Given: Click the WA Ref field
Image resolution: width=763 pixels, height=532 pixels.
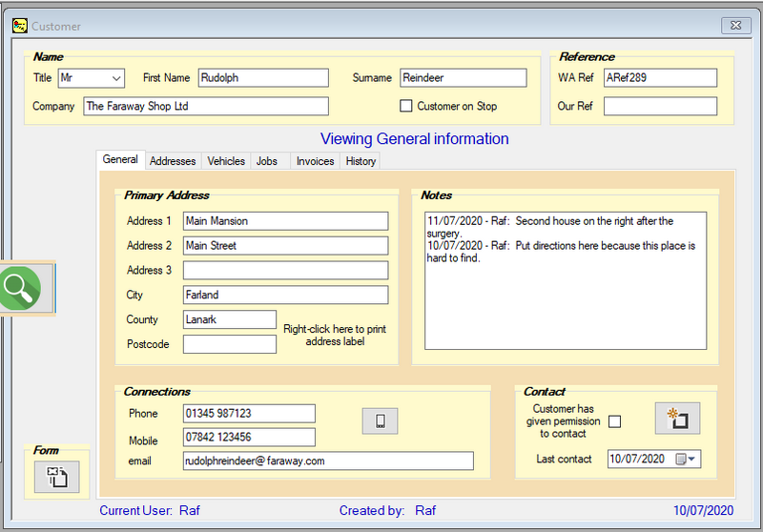Looking at the screenshot, I should coord(660,78).
